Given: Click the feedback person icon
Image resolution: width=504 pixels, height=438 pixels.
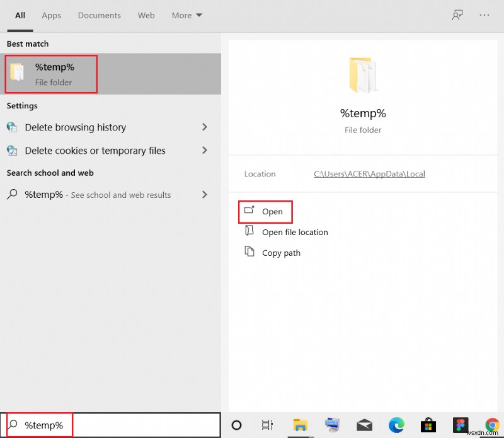Looking at the screenshot, I should pyautogui.click(x=457, y=15).
